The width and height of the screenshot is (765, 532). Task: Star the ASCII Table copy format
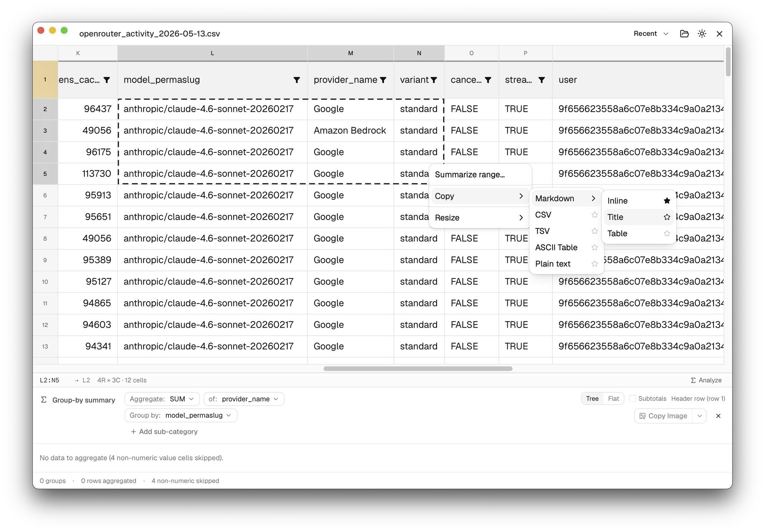595,247
